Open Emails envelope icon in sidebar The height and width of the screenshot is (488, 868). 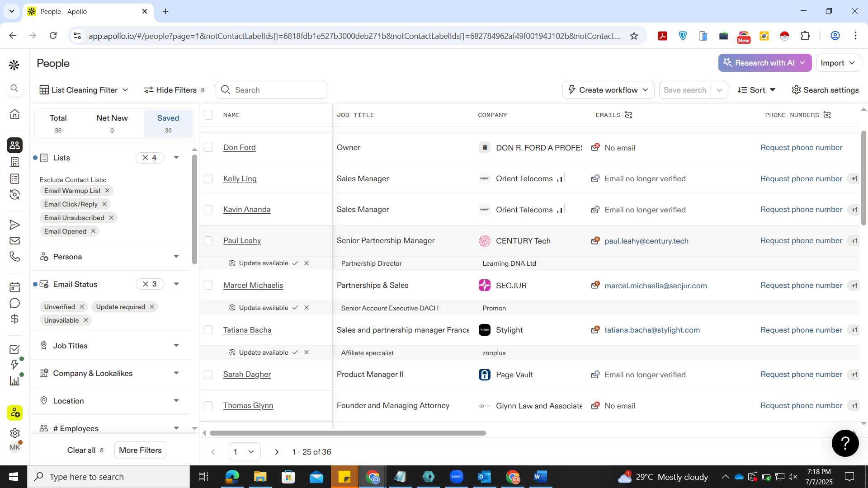pos(14,241)
